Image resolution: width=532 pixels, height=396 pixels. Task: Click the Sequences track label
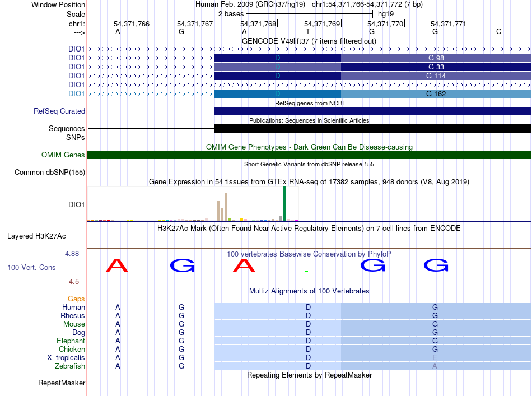click(x=67, y=129)
